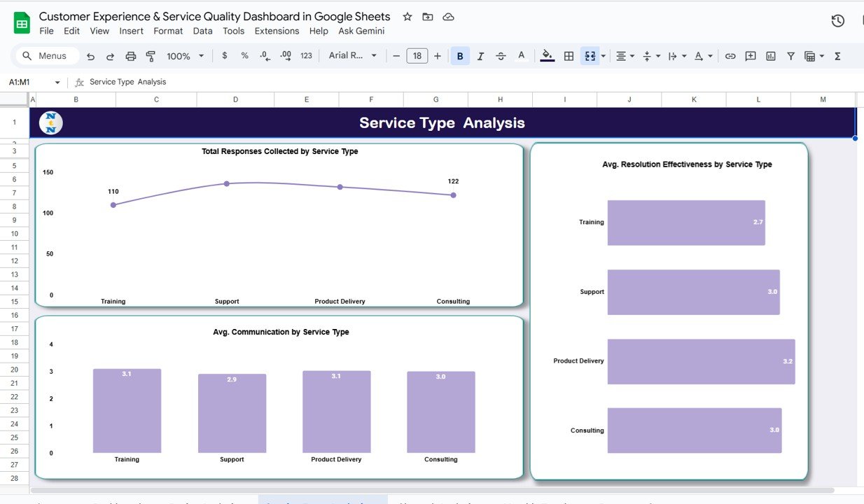Create a filter using the Filter icon
Image resolution: width=864 pixels, height=504 pixels.
click(790, 55)
